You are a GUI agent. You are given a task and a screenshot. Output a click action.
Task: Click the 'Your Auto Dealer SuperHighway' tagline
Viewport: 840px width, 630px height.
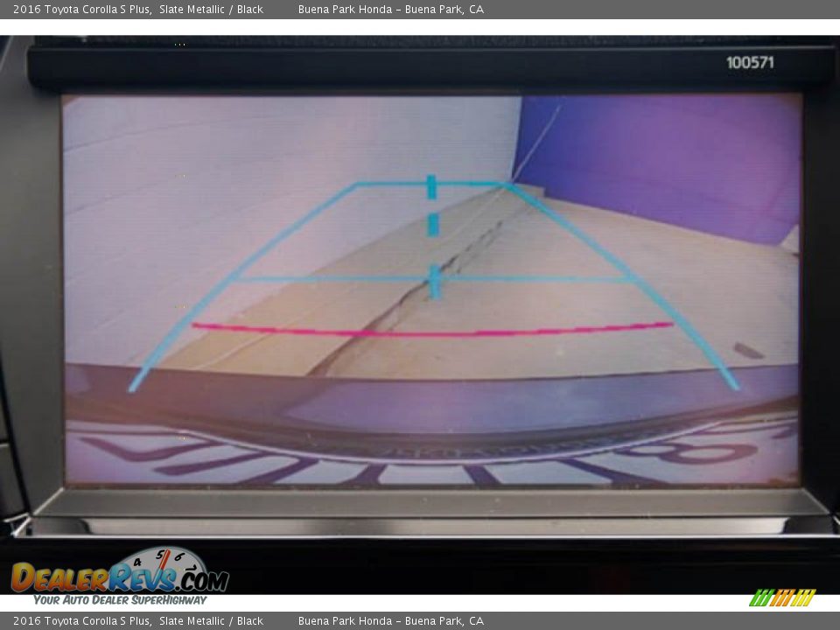point(120,600)
